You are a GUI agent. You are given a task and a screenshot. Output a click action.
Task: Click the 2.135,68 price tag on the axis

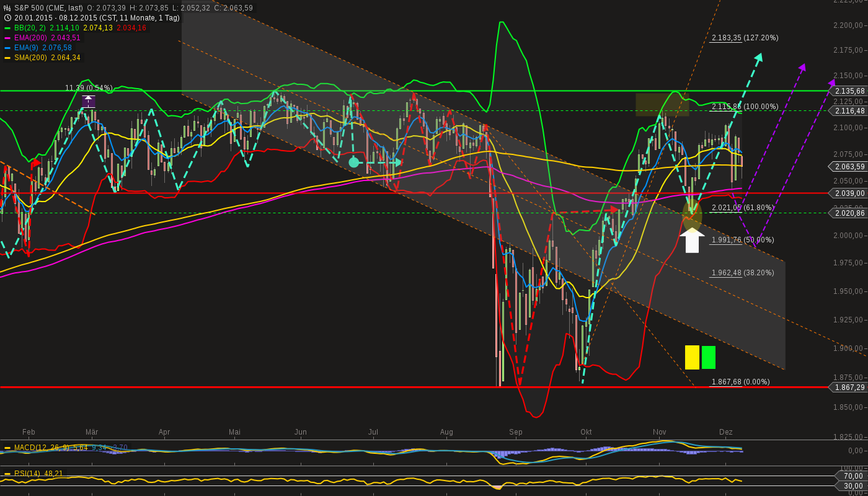(847, 91)
